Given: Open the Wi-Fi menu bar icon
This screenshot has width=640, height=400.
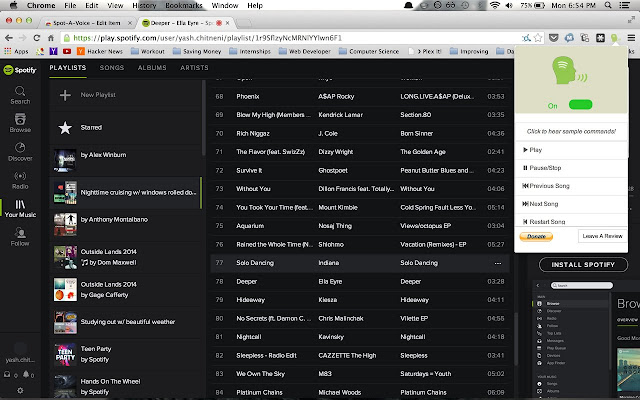Looking at the screenshot, I should 495,5.
